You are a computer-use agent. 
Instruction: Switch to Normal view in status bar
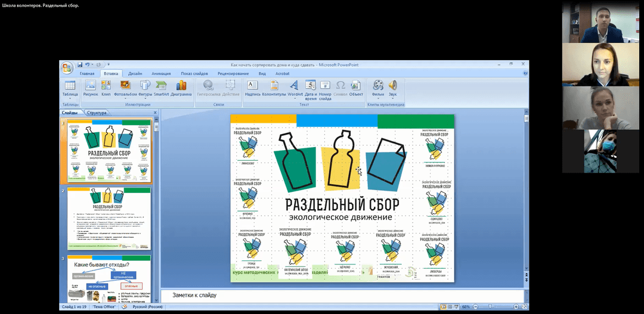click(x=444, y=307)
